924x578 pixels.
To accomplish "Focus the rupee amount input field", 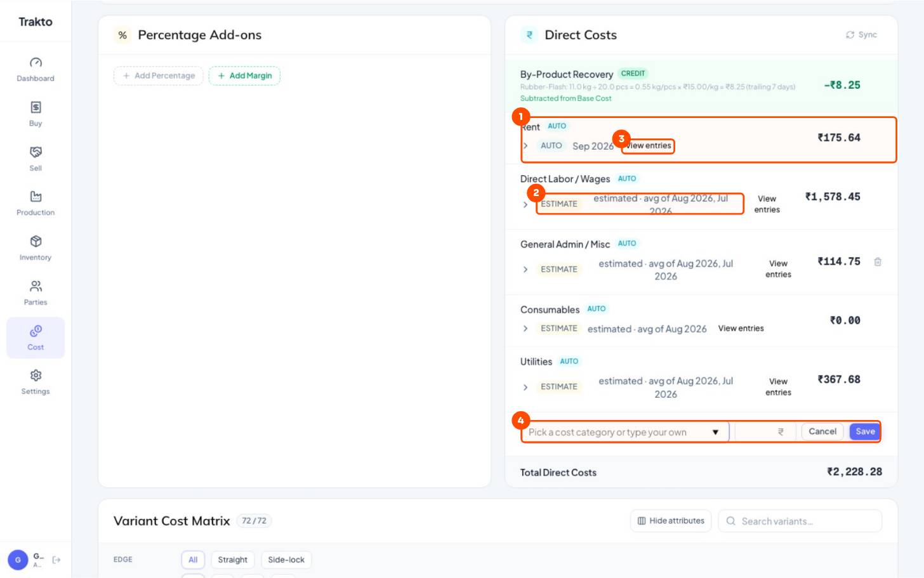I will click(765, 432).
